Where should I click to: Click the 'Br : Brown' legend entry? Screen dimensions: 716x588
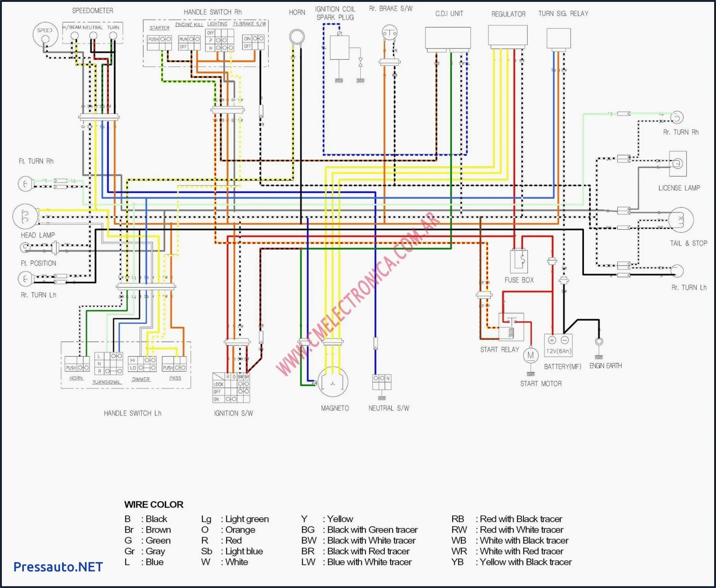[148, 530]
